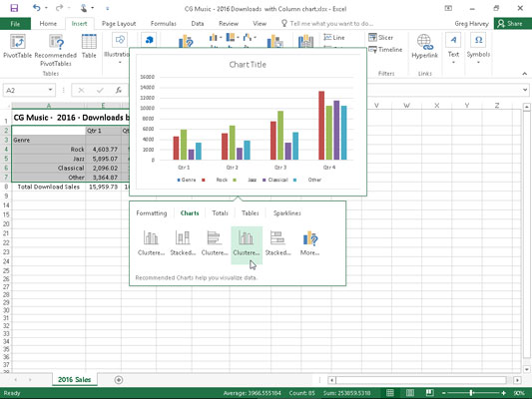Click the horizontal scrollbar track
This screenshot has height=399, width=532.
point(421,380)
